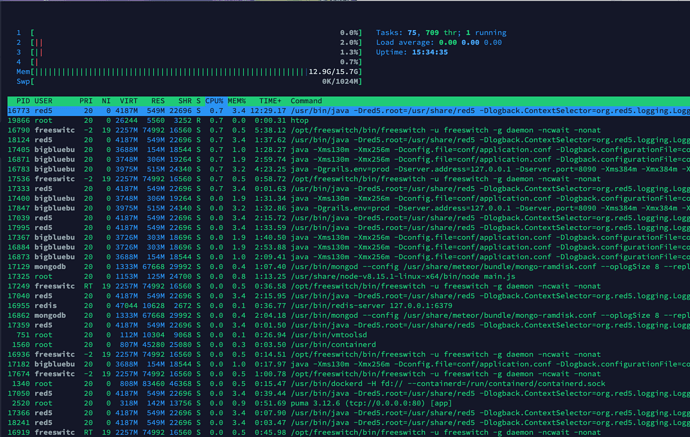
Task: Select the redis-server process row
Action: [x=349, y=305]
